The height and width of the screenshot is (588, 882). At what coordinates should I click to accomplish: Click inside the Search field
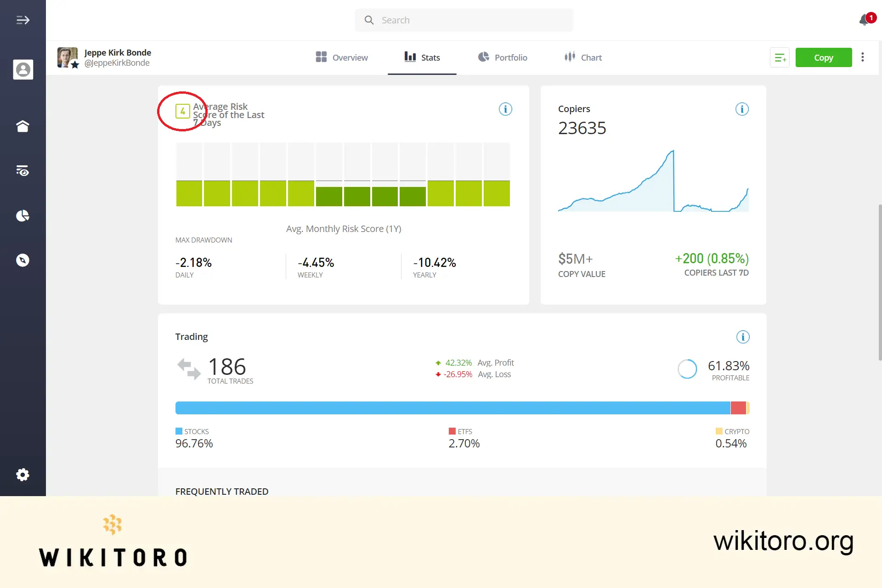[464, 20]
